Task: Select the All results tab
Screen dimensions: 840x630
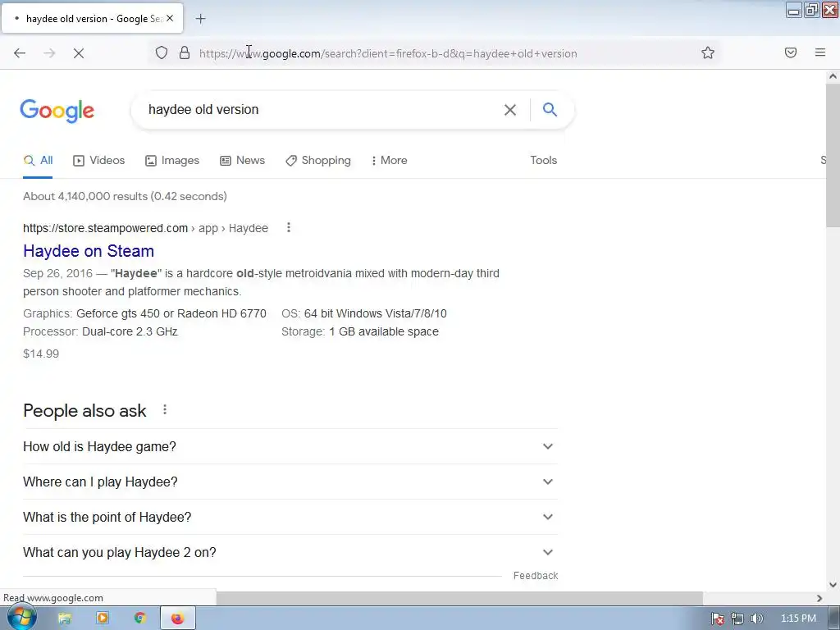Action: (38, 160)
